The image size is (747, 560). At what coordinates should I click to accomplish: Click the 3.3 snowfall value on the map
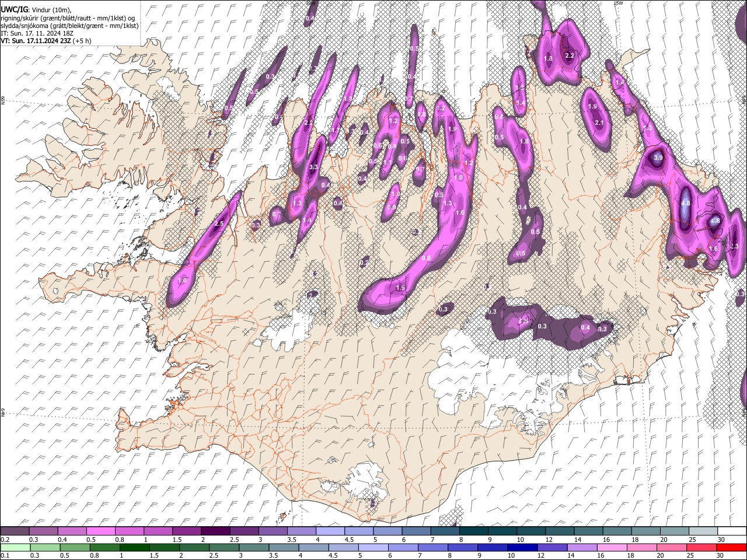pyautogui.click(x=313, y=167)
